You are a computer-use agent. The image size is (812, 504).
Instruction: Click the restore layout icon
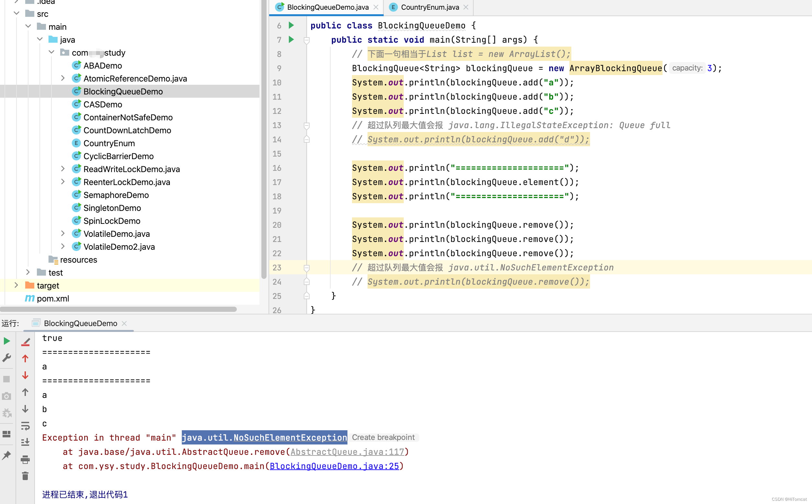click(x=7, y=434)
